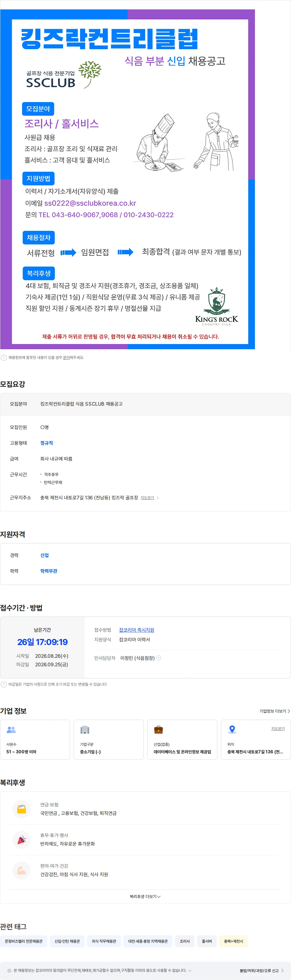Click the 탄력근무제 working hours item
Screen dimensions: 291x980
(53, 482)
